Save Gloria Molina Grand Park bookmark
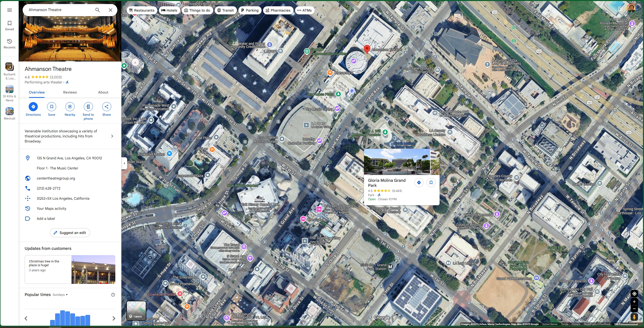644x328 pixels. [431, 183]
